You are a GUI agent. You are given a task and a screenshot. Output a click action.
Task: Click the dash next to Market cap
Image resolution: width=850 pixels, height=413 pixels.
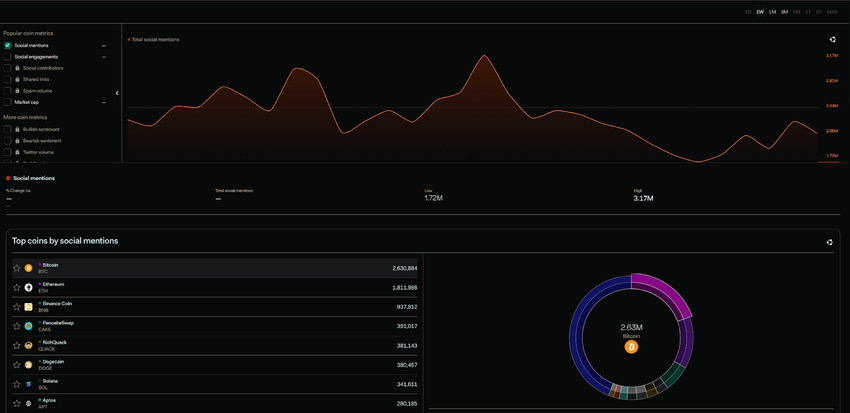point(104,102)
